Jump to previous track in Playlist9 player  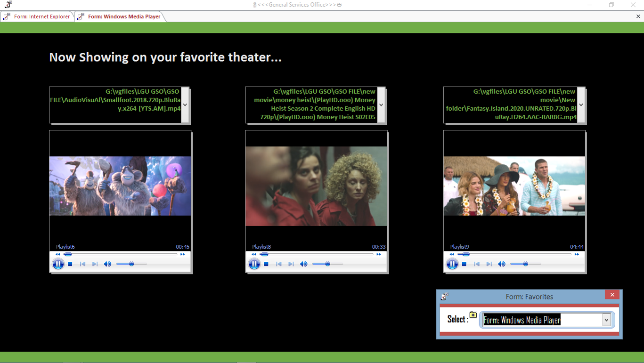tap(477, 264)
